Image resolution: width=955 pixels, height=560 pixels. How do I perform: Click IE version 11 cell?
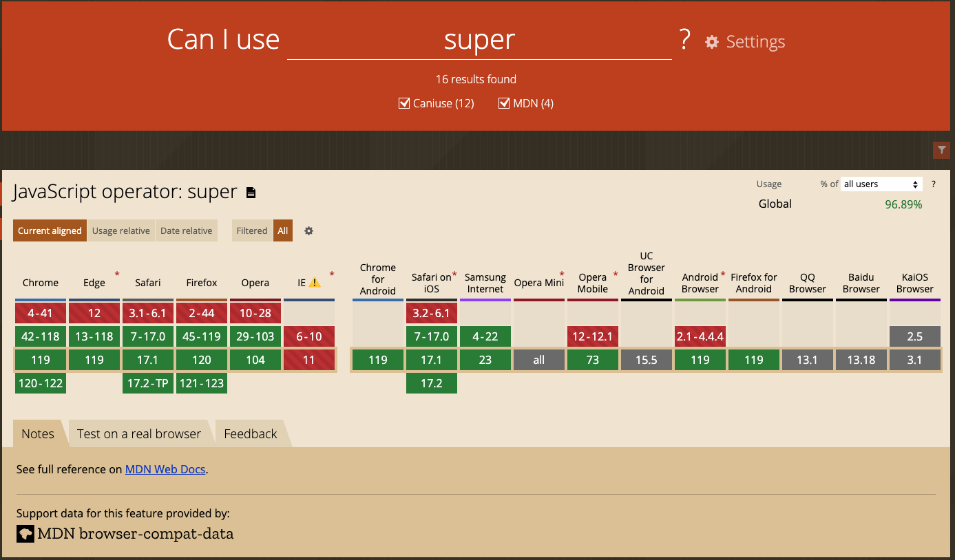pos(309,360)
